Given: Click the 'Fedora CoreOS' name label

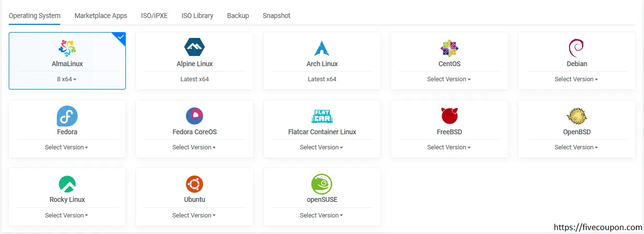Looking at the screenshot, I should [x=195, y=132].
